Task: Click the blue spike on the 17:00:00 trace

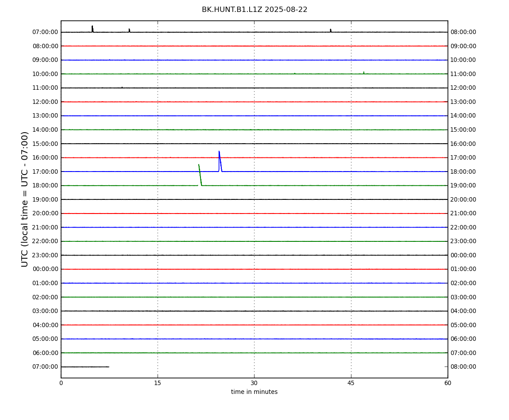Action: coord(220,161)
